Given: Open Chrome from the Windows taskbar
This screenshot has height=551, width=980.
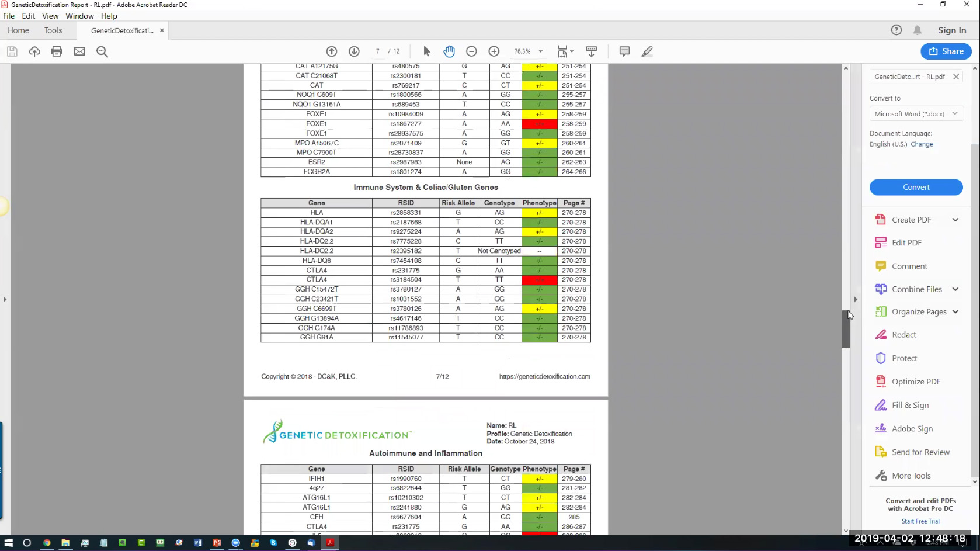Looking at the screenshot, I should (x=47, y=543).
